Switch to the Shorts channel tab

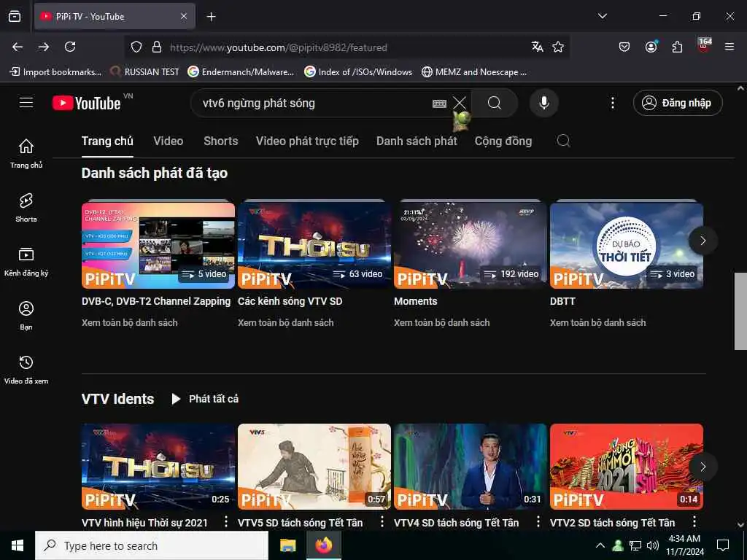[220, 141]
